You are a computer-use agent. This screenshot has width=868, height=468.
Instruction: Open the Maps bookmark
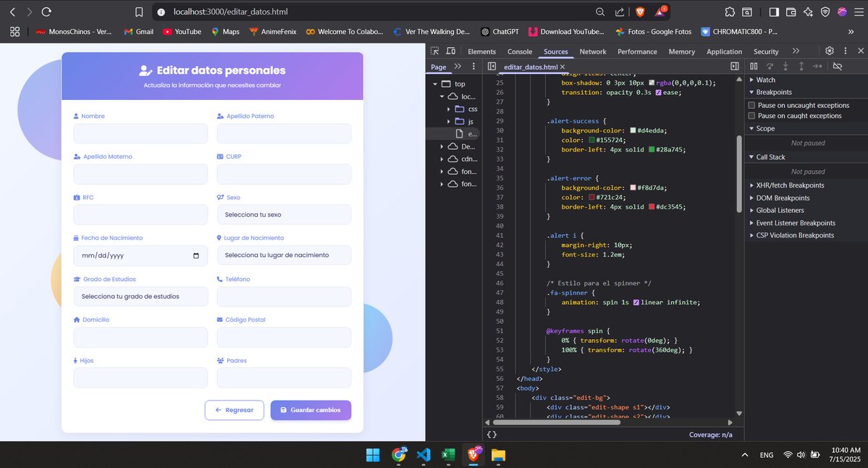coord(225,32)
